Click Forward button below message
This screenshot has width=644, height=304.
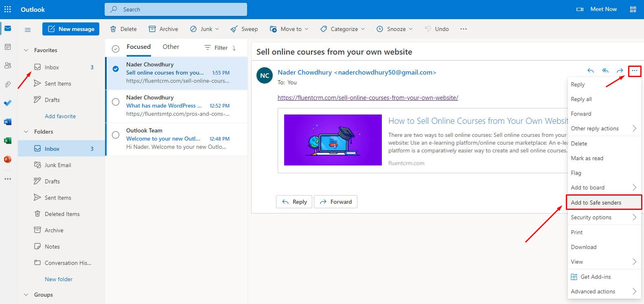pyautogui.click(x=336, y=202)
